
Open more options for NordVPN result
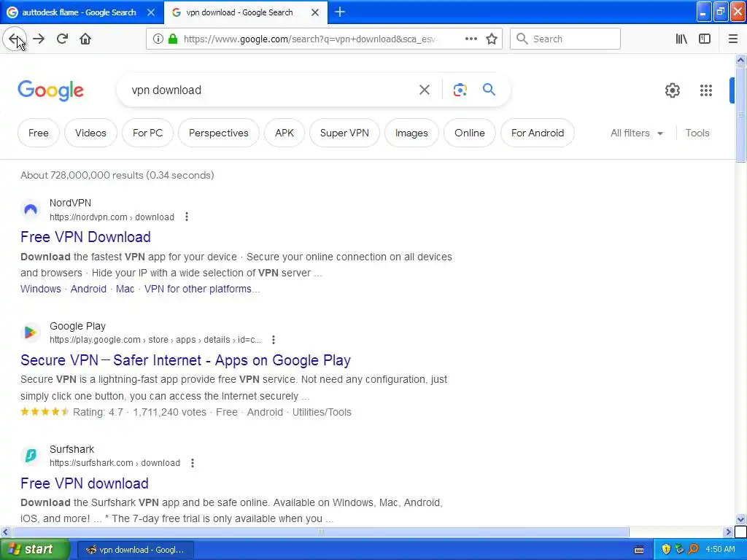tap(187, 217)
